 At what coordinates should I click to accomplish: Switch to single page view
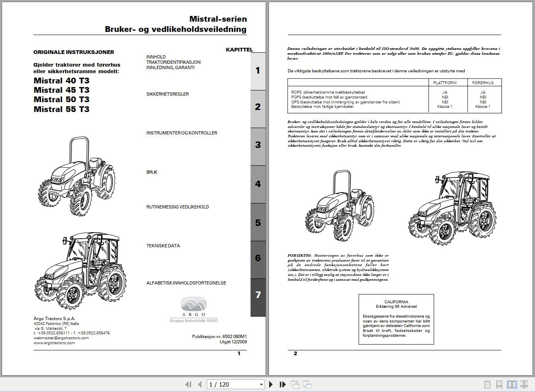487,384
